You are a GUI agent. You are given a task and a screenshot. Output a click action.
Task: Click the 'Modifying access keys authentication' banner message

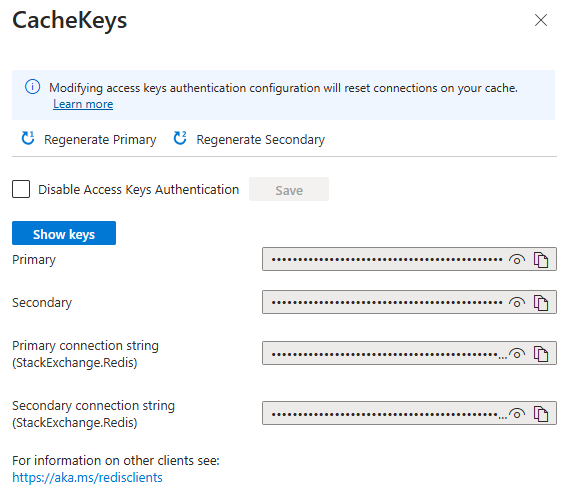(283, 88)
